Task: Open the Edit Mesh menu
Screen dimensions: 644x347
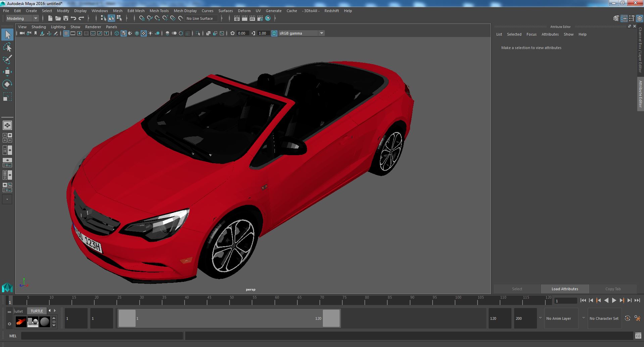Action: [136, 11]
